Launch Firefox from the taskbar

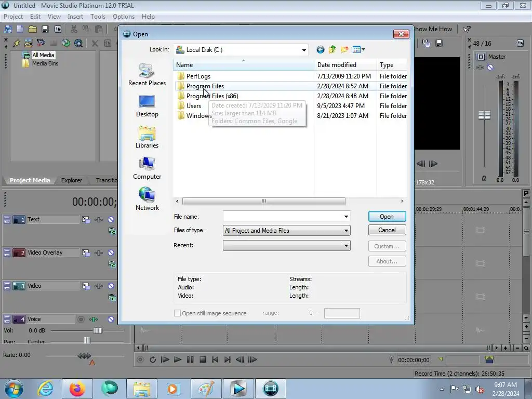click(77, 389)
